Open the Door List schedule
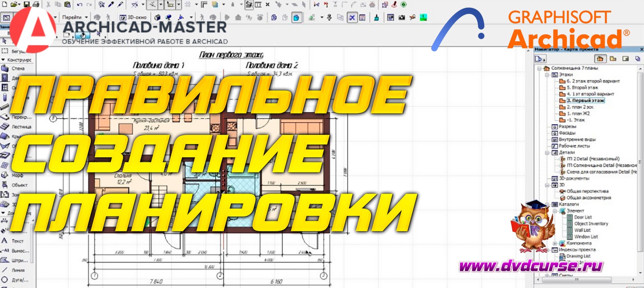Image resolution: width=644 pixels, height=288 pixels. coord(580,217)
